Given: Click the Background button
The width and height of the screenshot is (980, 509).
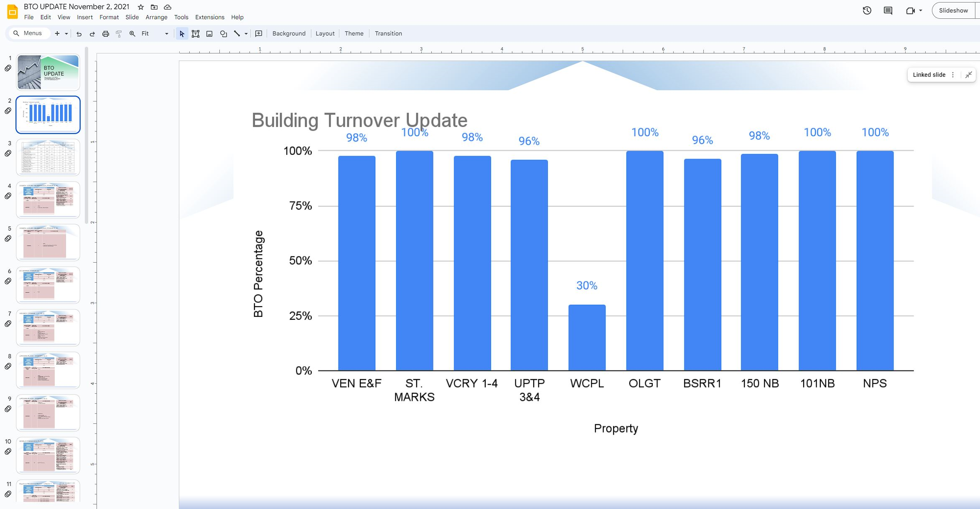Looking at the screenshot, I should [289, 33].
